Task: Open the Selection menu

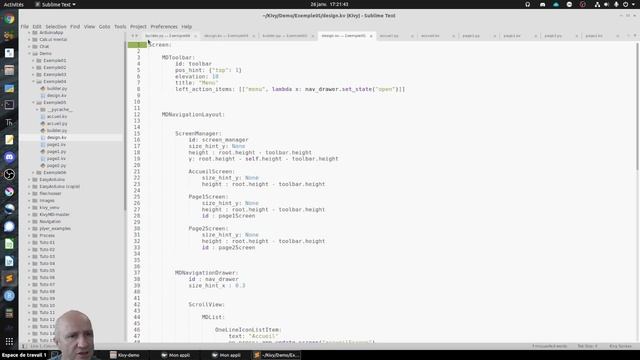Action: pos(56,27)
